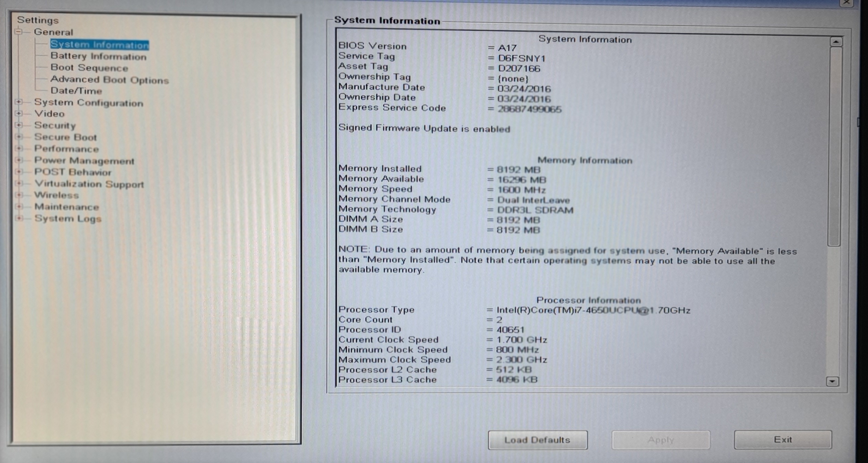Image resolution: width=868 pixels, height=463 pixels.
Task: Expand the System Logs node
Action: coord(19,218)
